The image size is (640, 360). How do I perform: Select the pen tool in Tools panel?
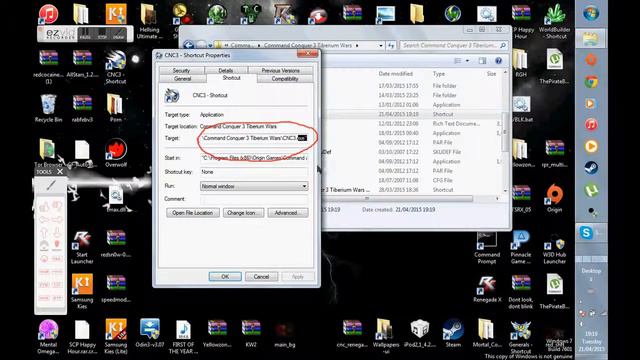coord(51,186)
